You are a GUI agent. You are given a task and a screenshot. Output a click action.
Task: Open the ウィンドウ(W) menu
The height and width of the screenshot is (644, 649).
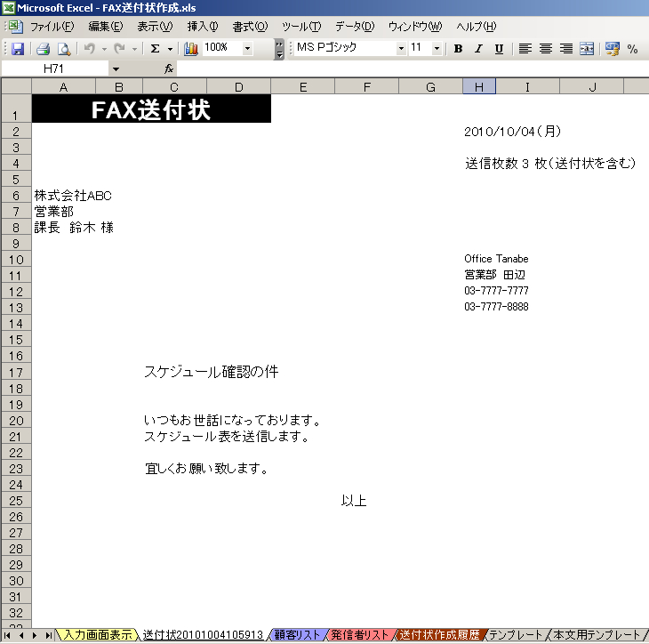click(x=415, y=27)
